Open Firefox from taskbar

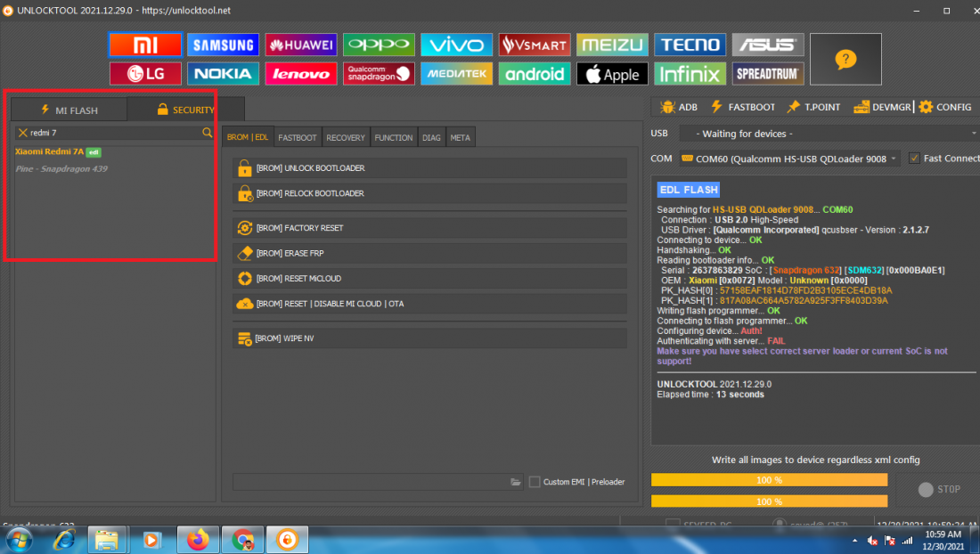coord(198,540)
